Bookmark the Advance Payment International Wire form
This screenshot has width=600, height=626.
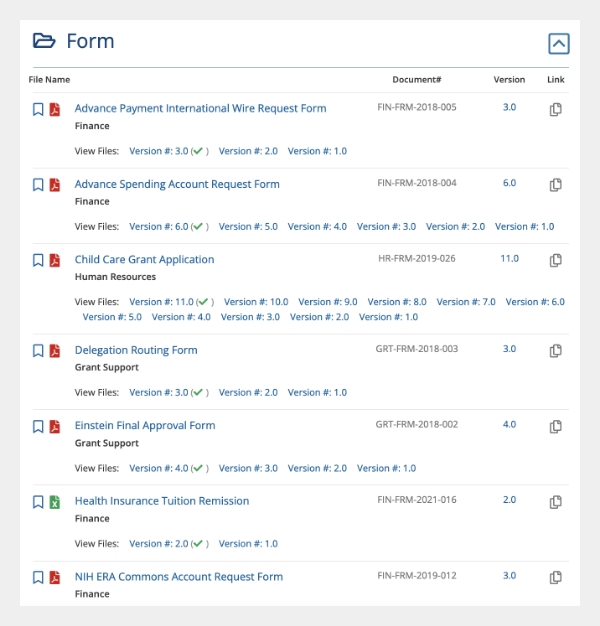point(38,109)
